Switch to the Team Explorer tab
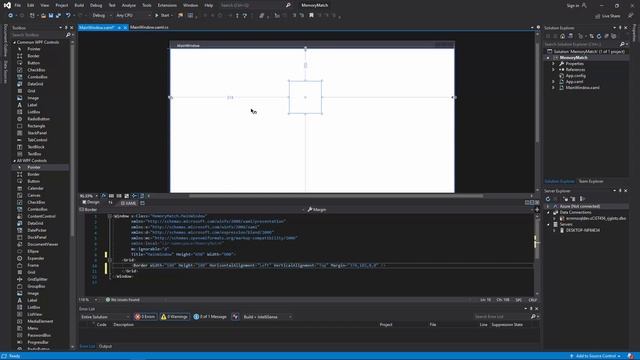 point(591,181)
